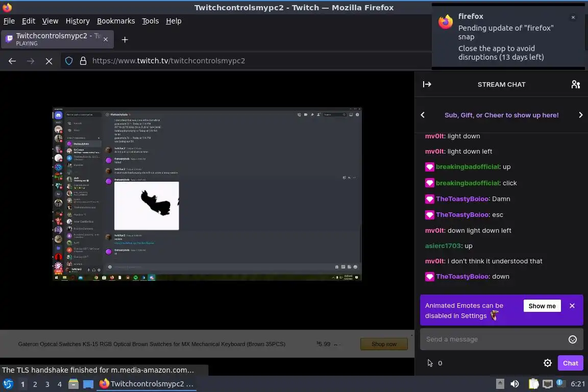Open the emote picker
The image size is (588, 392).
572,339
